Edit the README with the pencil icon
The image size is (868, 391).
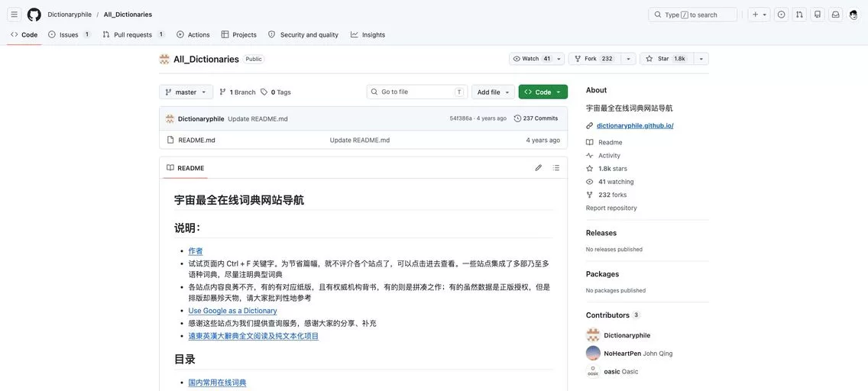tap(538, 167)
